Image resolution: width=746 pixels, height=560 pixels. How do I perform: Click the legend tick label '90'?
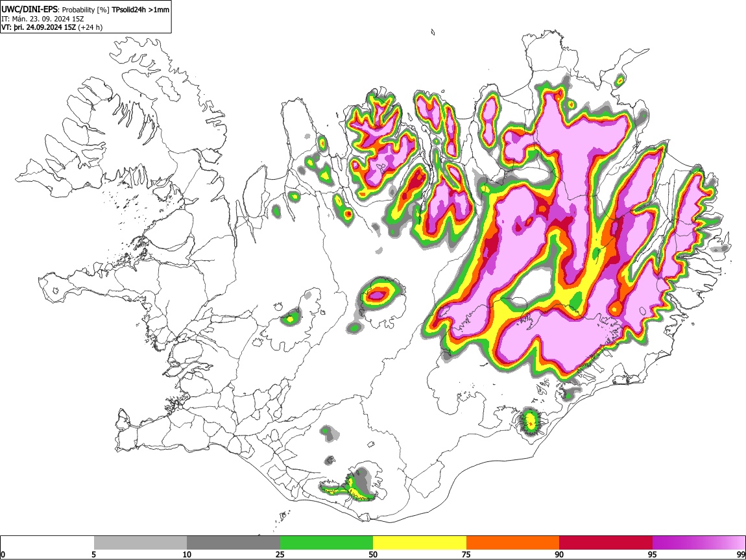click(559, 554)
